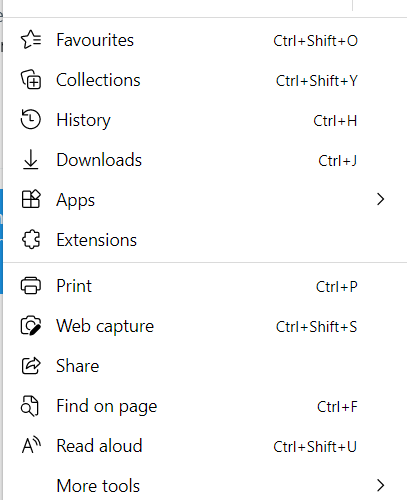Screen dimensions: 407x500
Task: Click the Downloads arrow icon
Action: tap(31, 159)
